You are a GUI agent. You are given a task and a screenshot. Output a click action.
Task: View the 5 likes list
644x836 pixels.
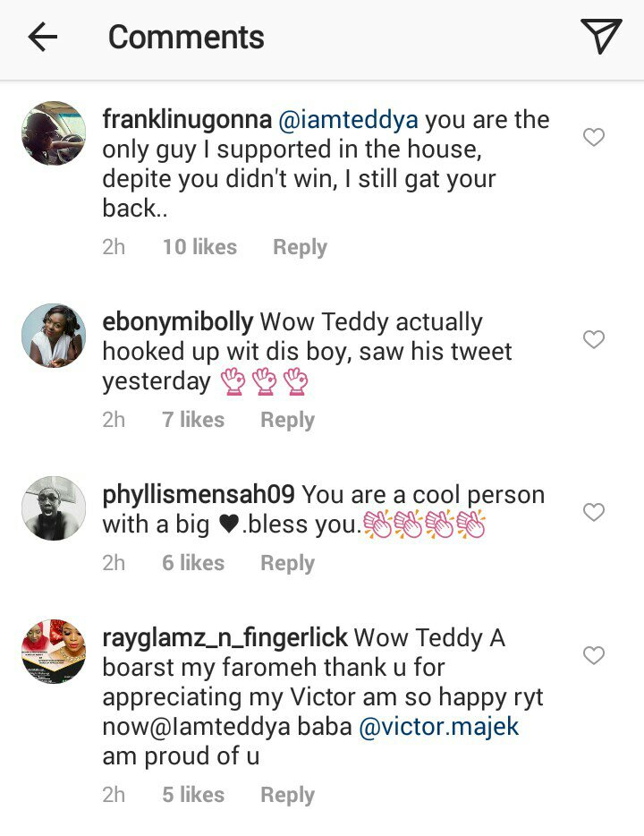pos(193,795)
